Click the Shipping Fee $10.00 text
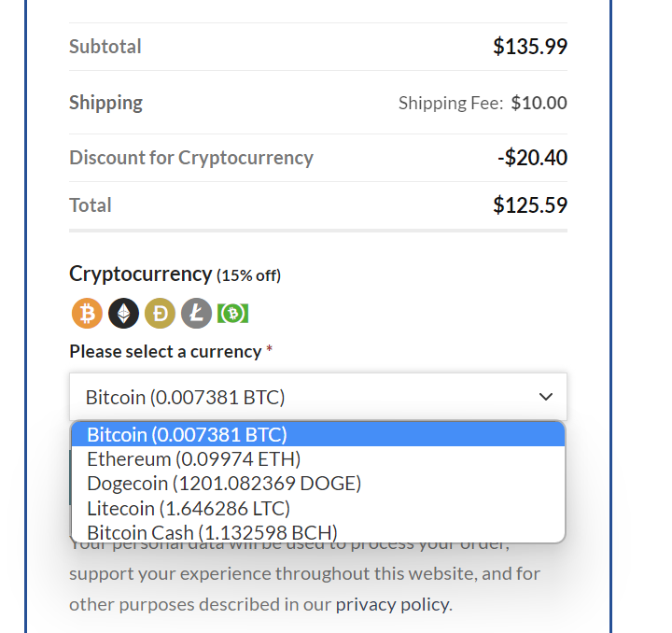Viewport: 672px width, 633px height. click(483, 103)
